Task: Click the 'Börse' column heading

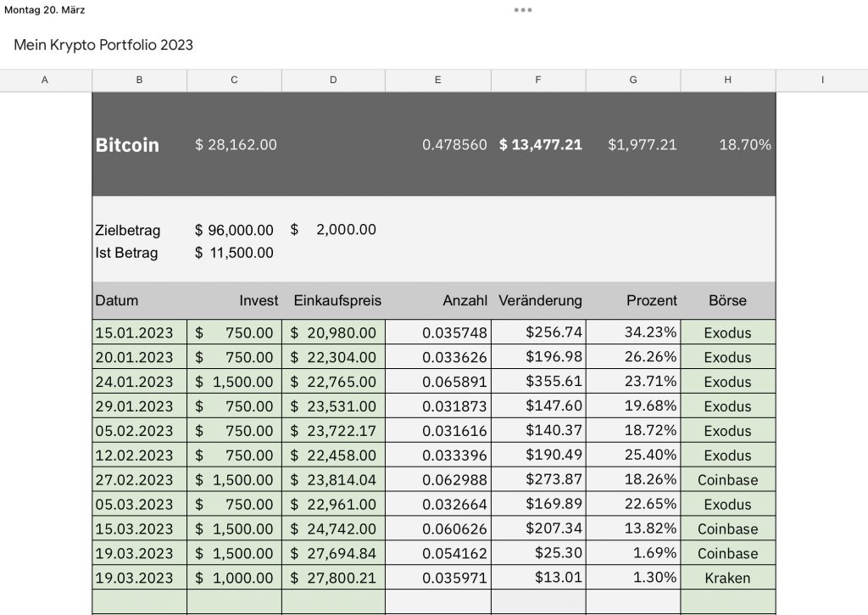Action: click(728, 300)
